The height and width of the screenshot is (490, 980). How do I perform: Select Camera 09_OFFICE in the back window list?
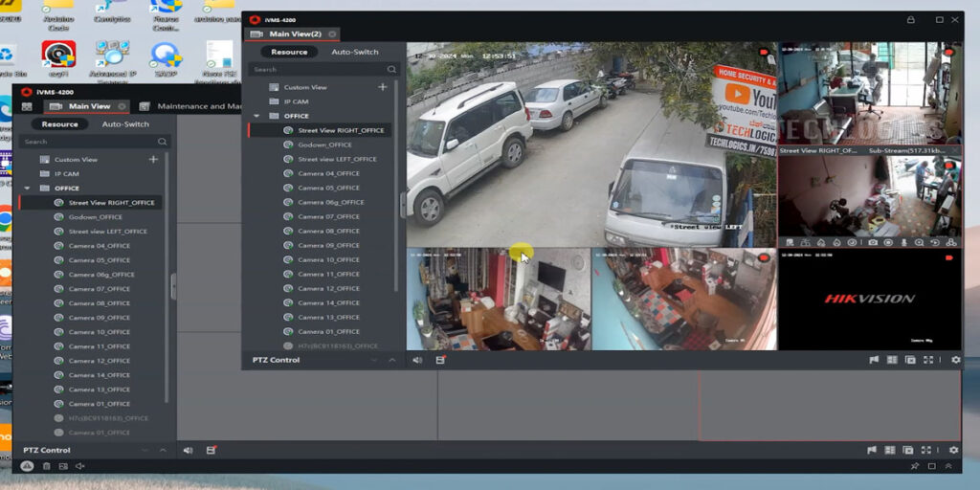pyautogui.click(x=99, y=318)
